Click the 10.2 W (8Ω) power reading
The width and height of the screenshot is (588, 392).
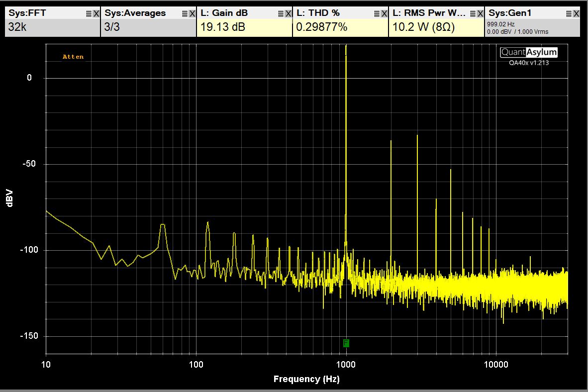pos(423,27)
